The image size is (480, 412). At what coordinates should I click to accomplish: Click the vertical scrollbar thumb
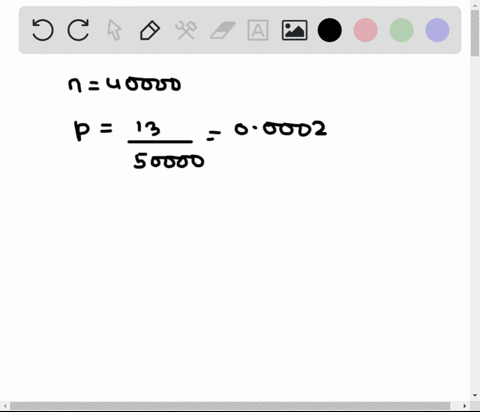(x=475, y=33)
